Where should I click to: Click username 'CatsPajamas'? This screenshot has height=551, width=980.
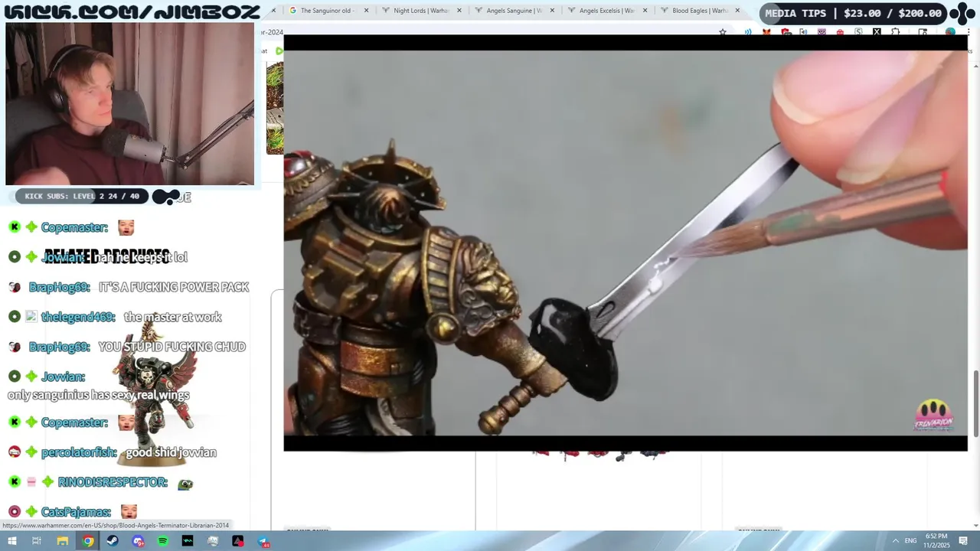76,512
